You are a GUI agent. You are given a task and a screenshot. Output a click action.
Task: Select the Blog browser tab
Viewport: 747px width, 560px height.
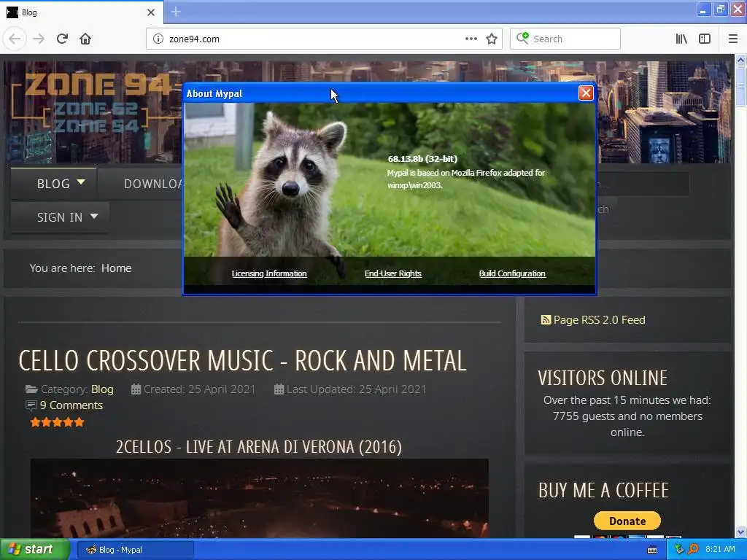click(82, 12)
